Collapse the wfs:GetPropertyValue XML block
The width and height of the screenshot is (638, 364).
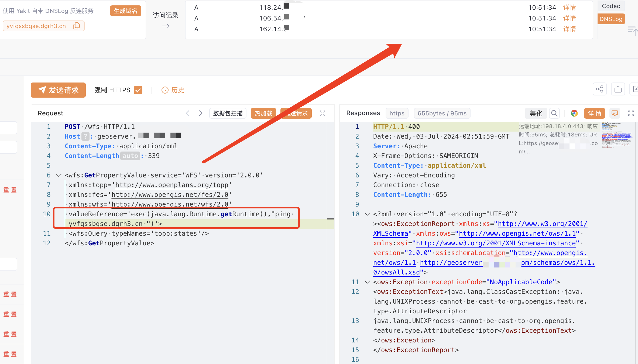pyautogui.click(x=59, y=175)
